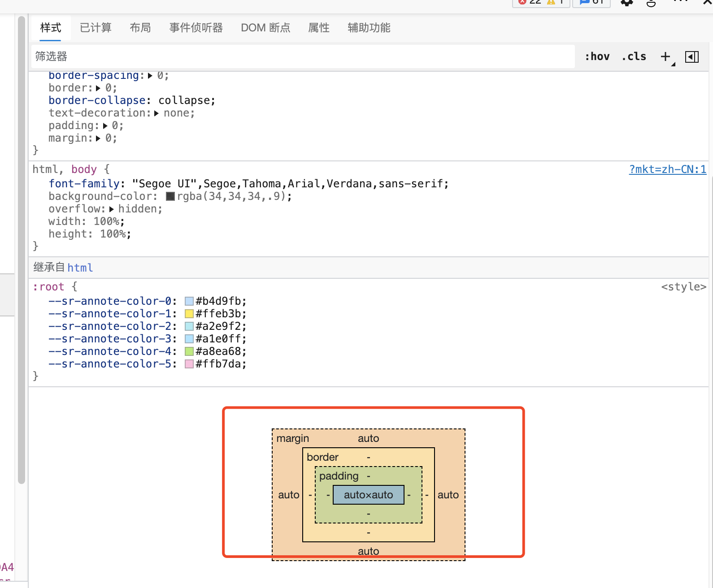The image size is (713, 588).
Task: Open the #ffeb3b yellow color swatch
Action: 189,314
